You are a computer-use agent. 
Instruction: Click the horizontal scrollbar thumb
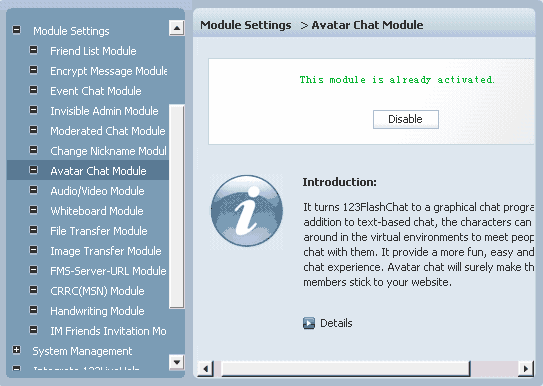[x=346, y=368]
